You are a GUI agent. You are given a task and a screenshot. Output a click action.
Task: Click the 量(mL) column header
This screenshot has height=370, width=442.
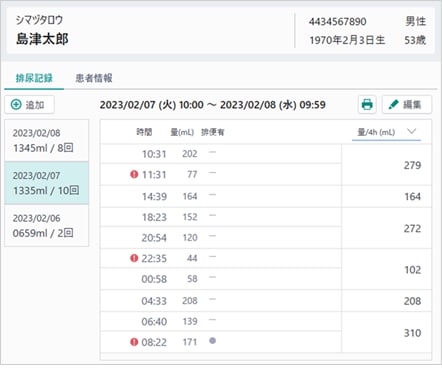point(182,132)
